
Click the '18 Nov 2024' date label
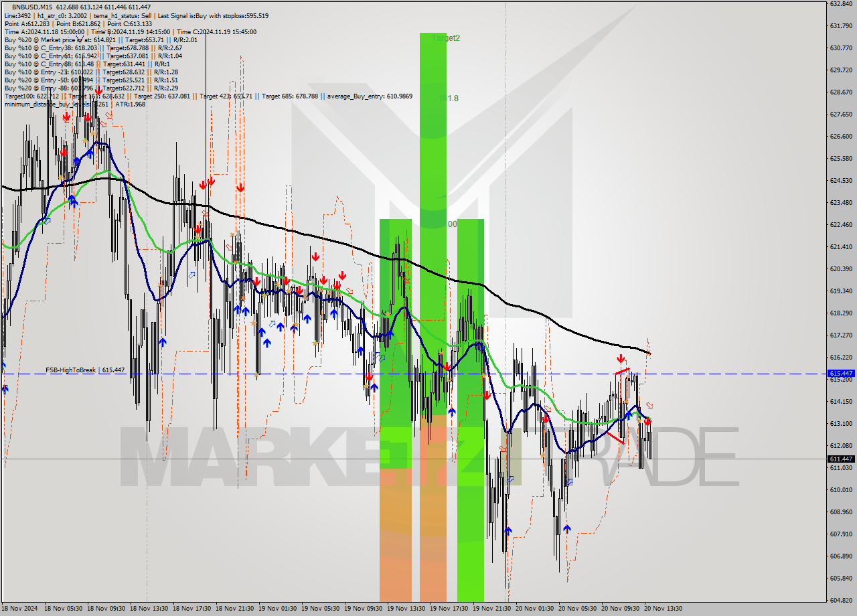(19, 609)
